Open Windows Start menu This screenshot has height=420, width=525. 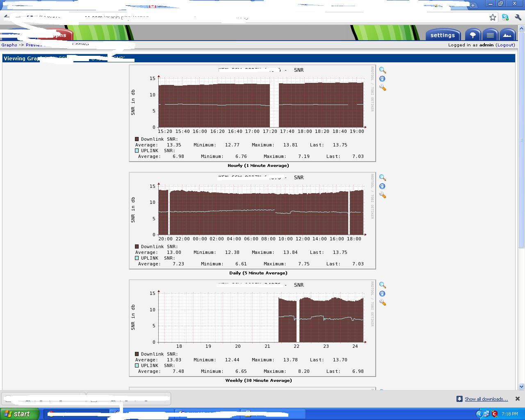point(20,414)
